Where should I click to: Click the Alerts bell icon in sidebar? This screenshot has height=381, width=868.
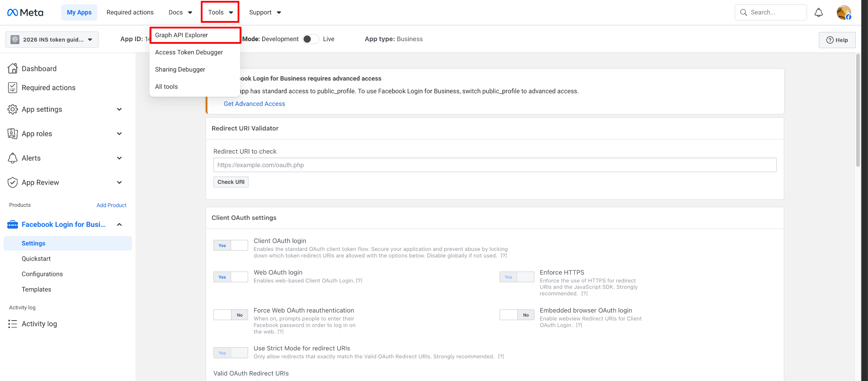point(13,158)
